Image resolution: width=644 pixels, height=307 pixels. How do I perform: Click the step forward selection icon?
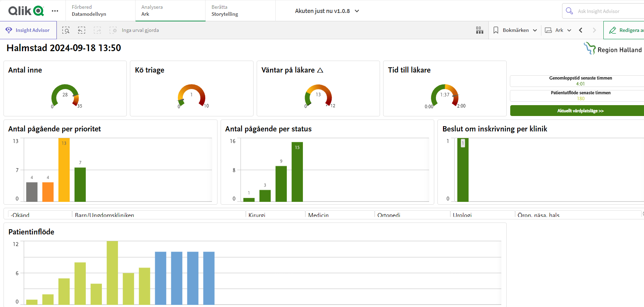click(x=97, y=30)
